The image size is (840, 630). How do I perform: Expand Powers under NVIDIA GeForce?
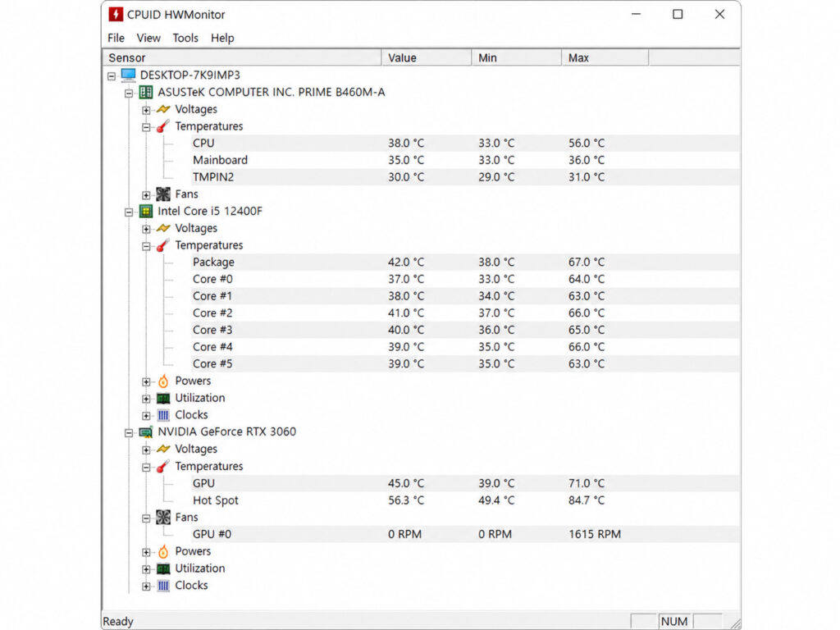tap(146, 552)
